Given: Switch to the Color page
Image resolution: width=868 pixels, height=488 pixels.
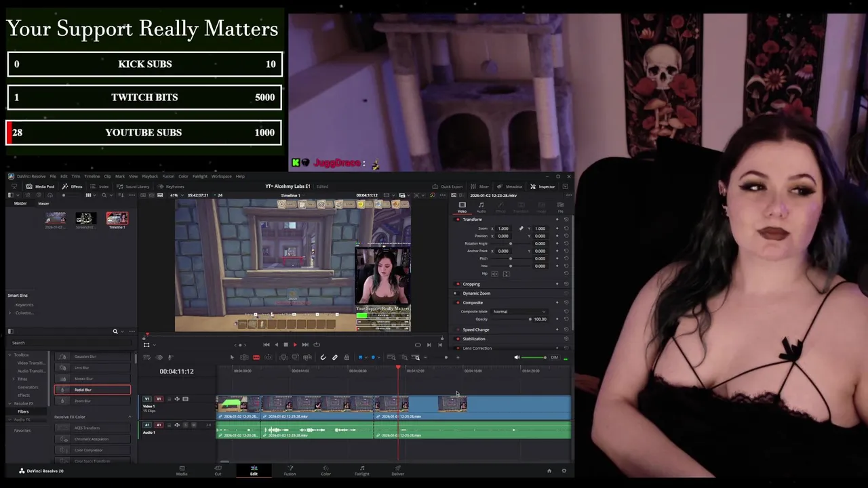Looking at the screenshot, I should (x=325, y=470).
